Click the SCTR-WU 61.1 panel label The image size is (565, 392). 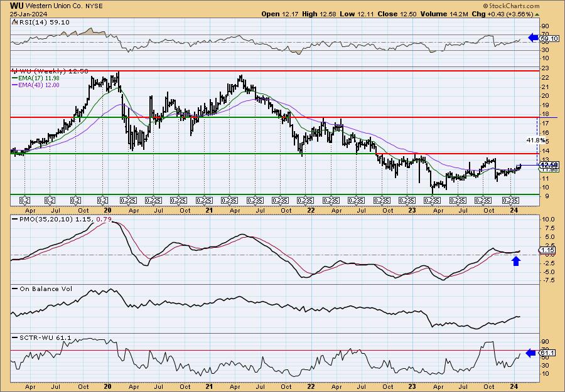point(45,337)
